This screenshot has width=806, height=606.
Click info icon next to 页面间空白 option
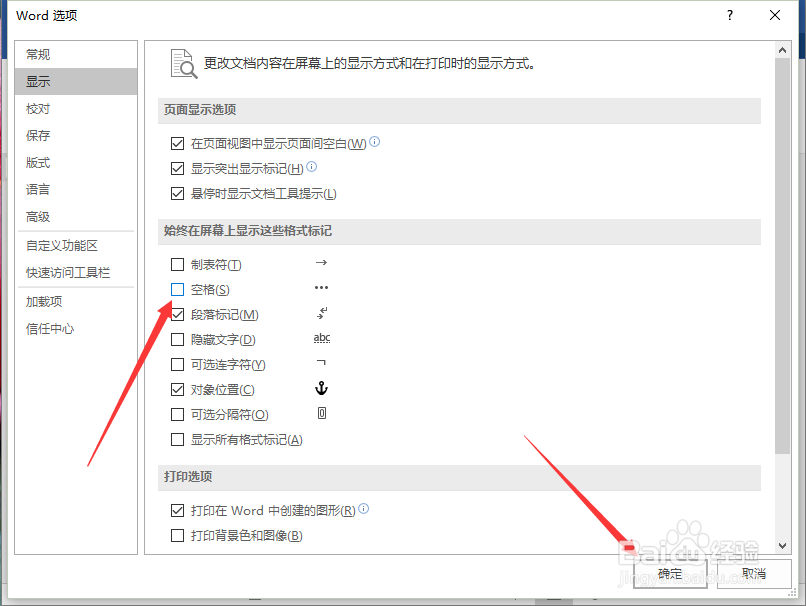point(375,141)
